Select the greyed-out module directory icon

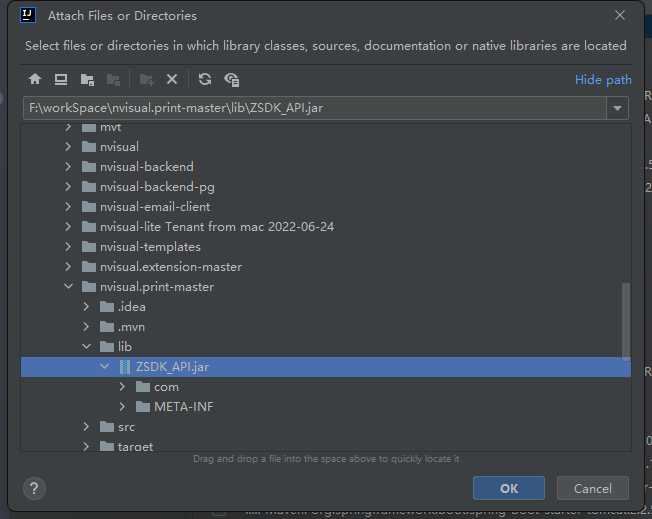tap(113, 79)
